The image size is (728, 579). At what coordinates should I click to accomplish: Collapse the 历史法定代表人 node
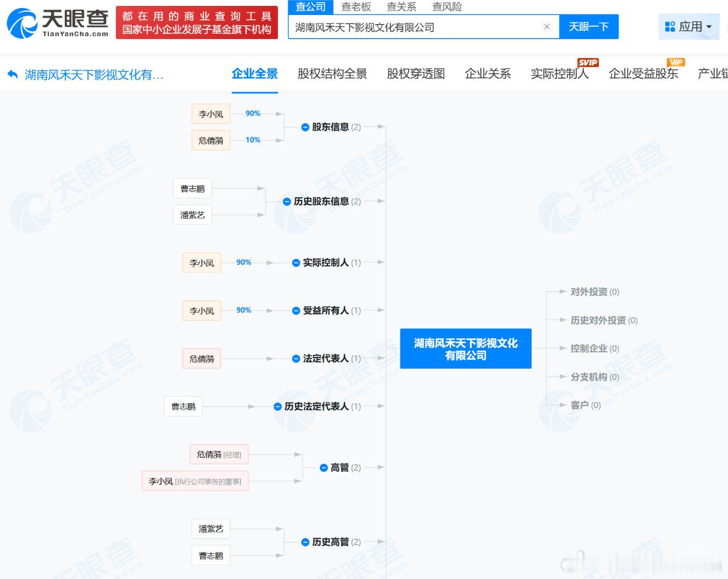[278, 407]
